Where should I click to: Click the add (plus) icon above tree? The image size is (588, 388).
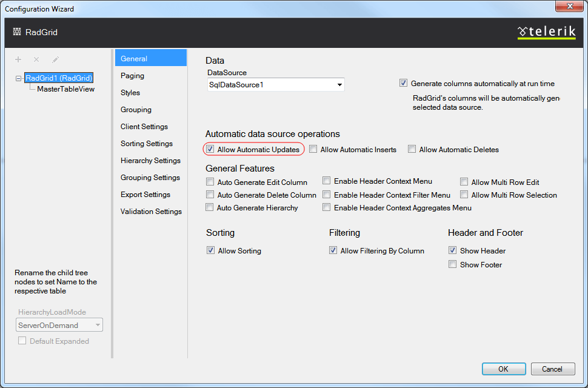pos(18,59)
